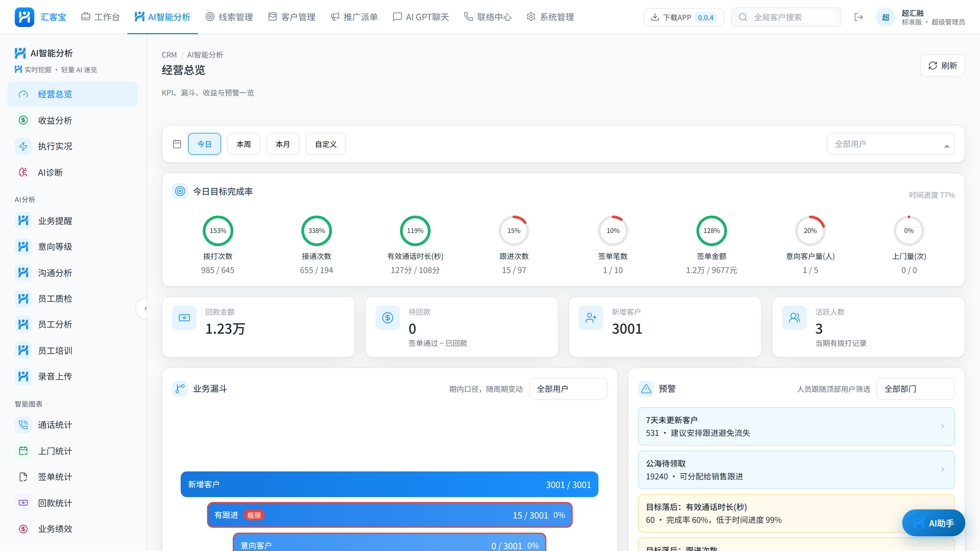This screenshot has height=551, width=980.
Task: Click the 预警 warning triangle icon
Action: coord(646,389)
